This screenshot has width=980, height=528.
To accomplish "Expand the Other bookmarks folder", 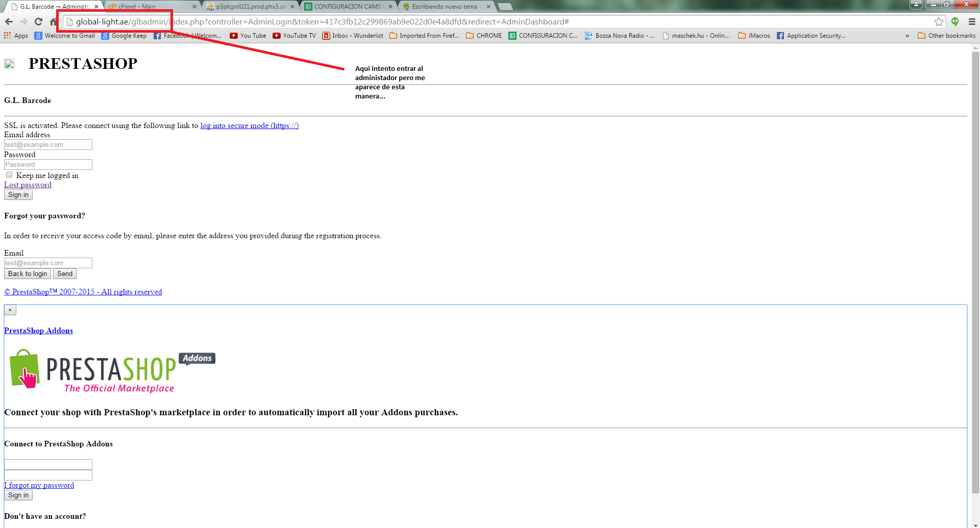I will [x=946, y=36].
